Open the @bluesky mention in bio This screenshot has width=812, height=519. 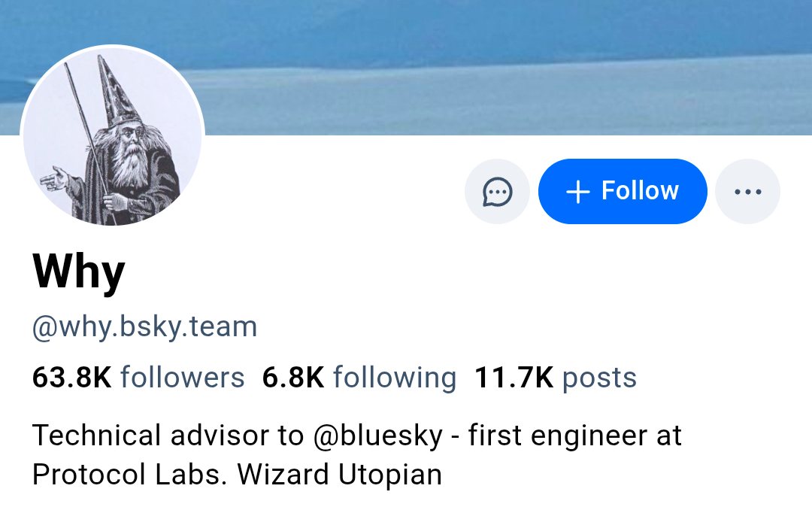click(377, 436)
